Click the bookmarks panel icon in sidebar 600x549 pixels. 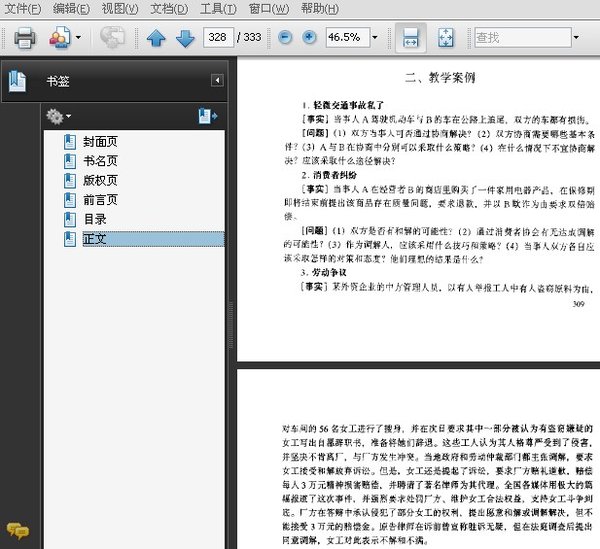tap(16, 80)
